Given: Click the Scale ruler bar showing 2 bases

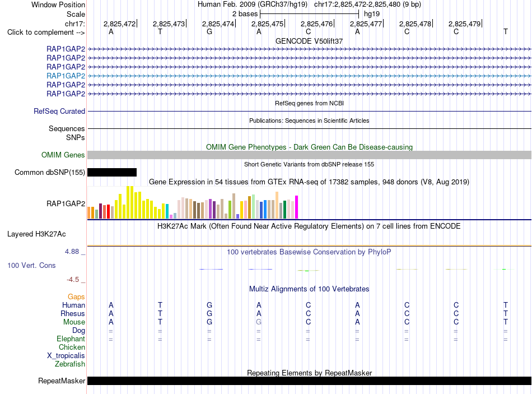Looking at the screenshot, I should (x=309, y=14).
